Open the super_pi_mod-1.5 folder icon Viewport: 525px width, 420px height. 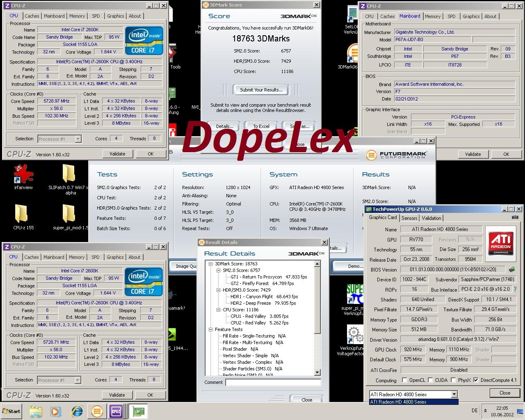click(x=69, y=214)
